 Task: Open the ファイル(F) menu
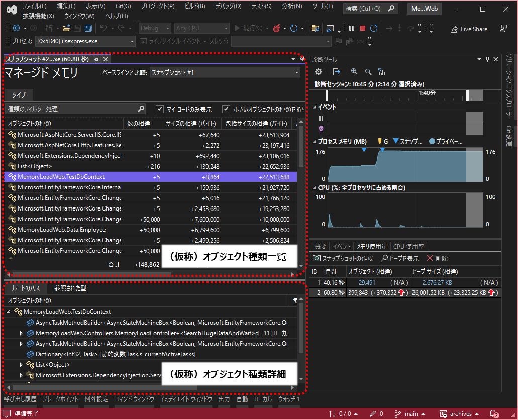pyautogui.click(x=34, y=6)
